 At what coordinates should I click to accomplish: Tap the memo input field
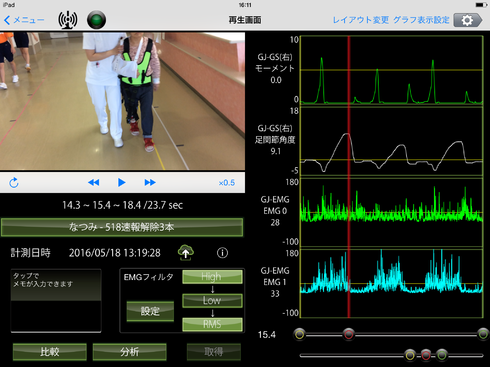(56, 301)
